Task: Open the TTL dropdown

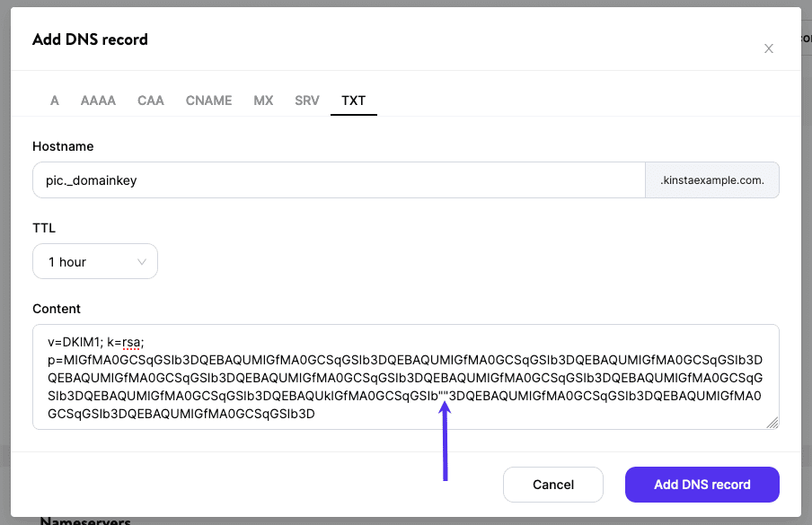Action: pos(94,261)
